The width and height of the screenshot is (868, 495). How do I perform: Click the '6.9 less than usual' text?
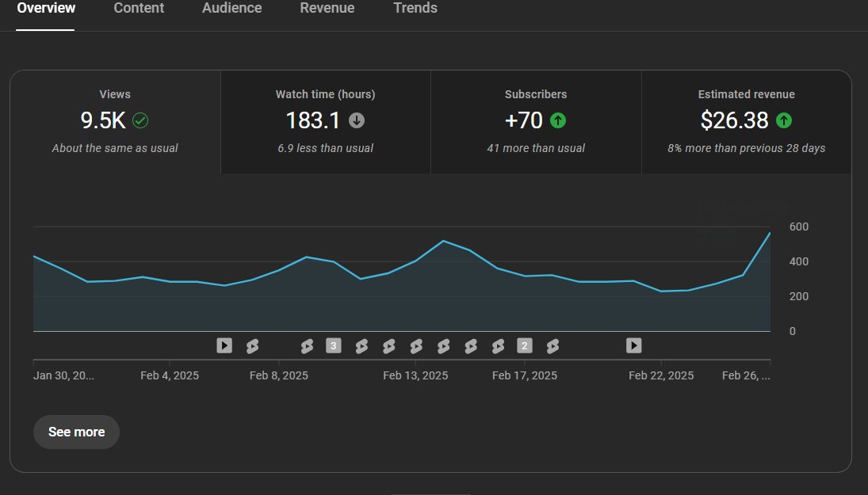tap(326, 148)
